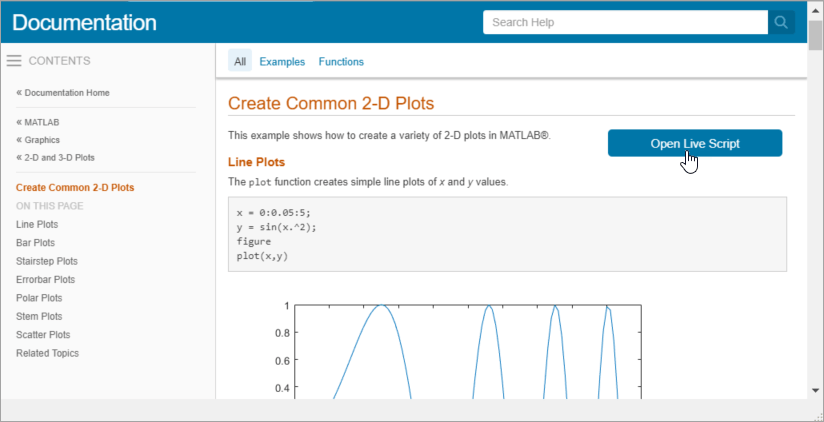
Task: Jump to Bar Plots section
Action: (x=36, y=243)
